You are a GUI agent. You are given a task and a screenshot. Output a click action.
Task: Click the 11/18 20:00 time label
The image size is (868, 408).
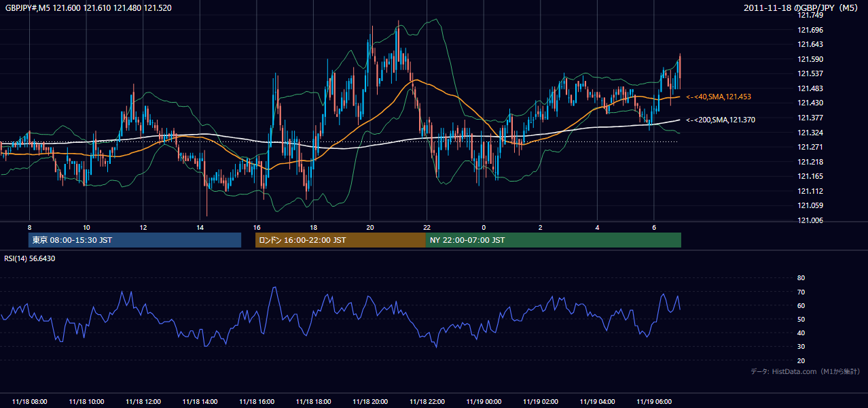pyautogui.click(x=370, y=402)
